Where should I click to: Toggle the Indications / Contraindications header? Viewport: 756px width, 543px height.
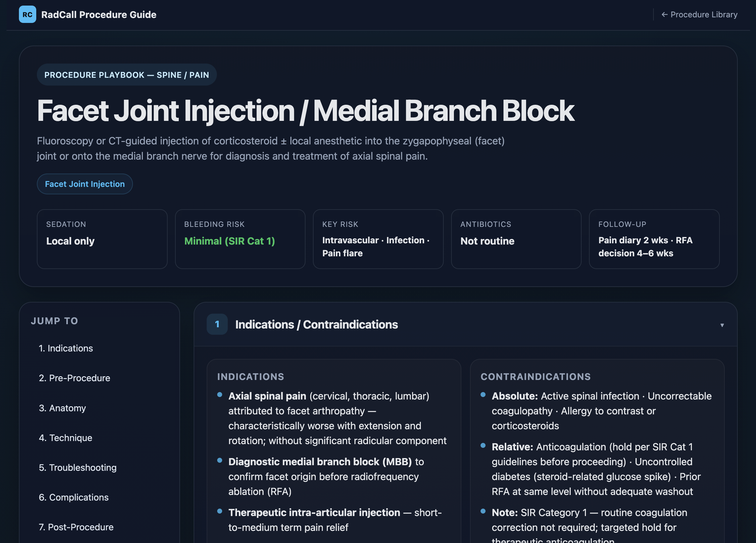(316, 324)
